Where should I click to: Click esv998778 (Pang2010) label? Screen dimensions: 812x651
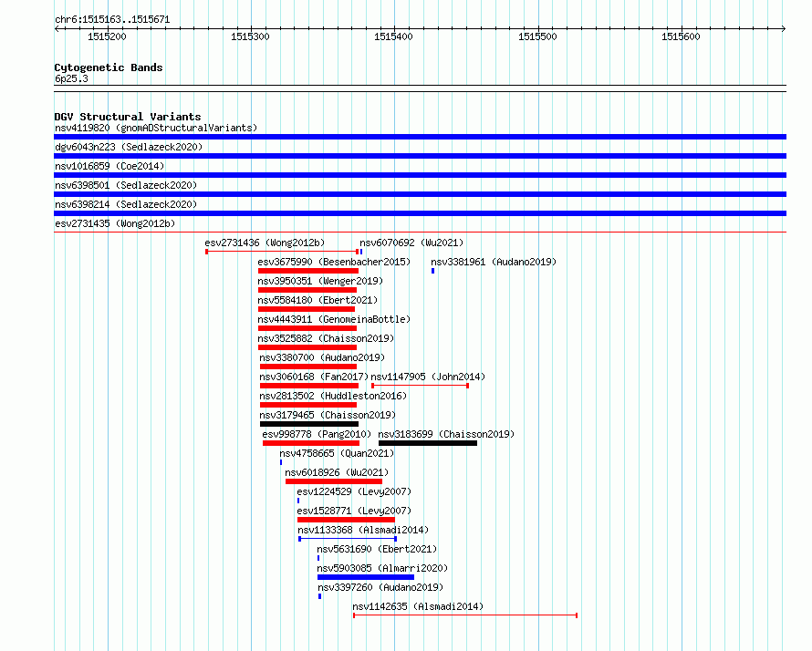(x=317, y=434)
